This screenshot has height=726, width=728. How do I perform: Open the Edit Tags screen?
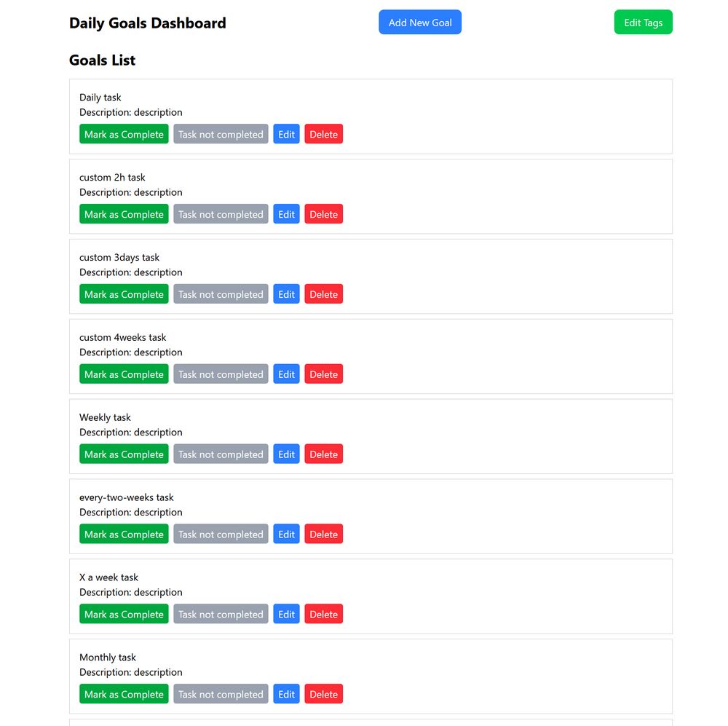pos(643,22)
